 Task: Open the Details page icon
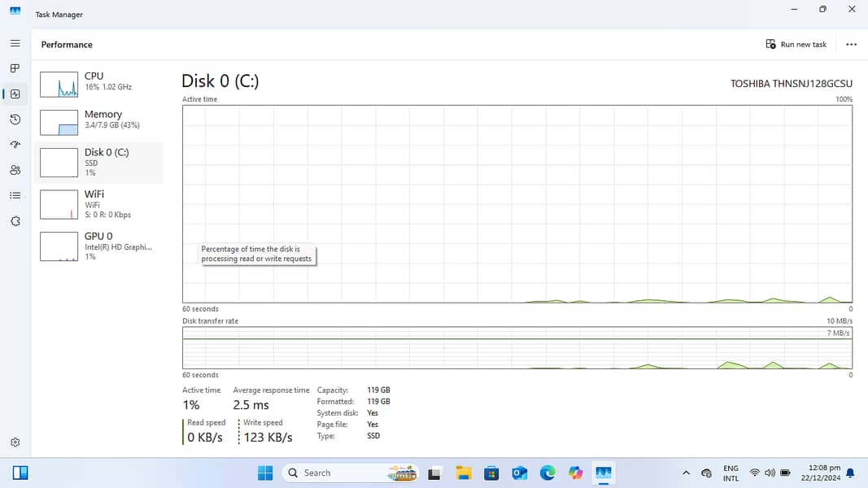pyautogui.click(x=15, y=195)
